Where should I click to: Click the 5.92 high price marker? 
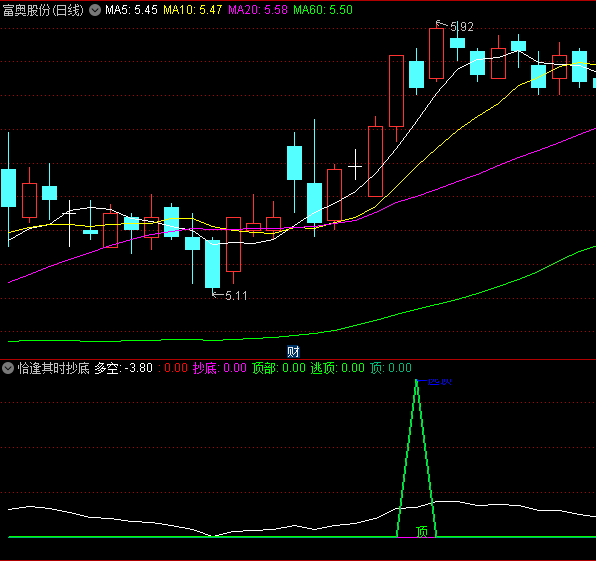[x=461, y=27]
